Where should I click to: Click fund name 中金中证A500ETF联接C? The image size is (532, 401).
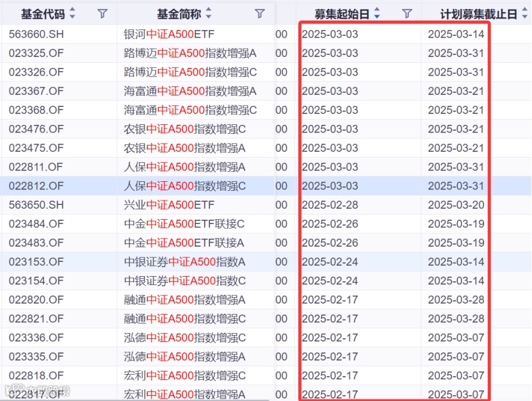[x=184, y=224]
